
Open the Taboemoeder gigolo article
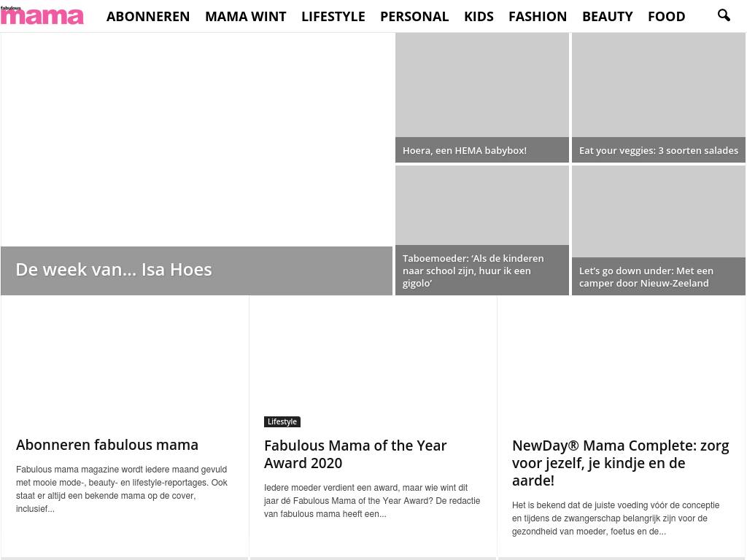coord(473,271)
